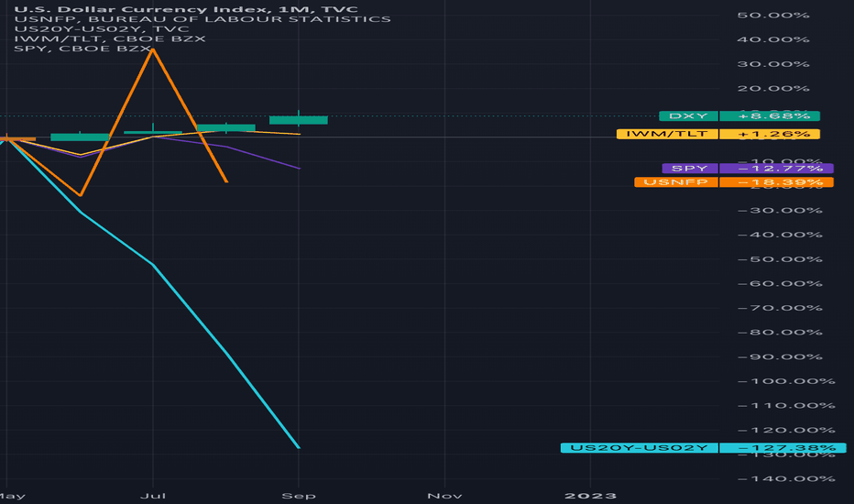854x504 pixels.
Task: Click the +1.26% IWM/TLT value tag
Action: click(x=770, y=134)
